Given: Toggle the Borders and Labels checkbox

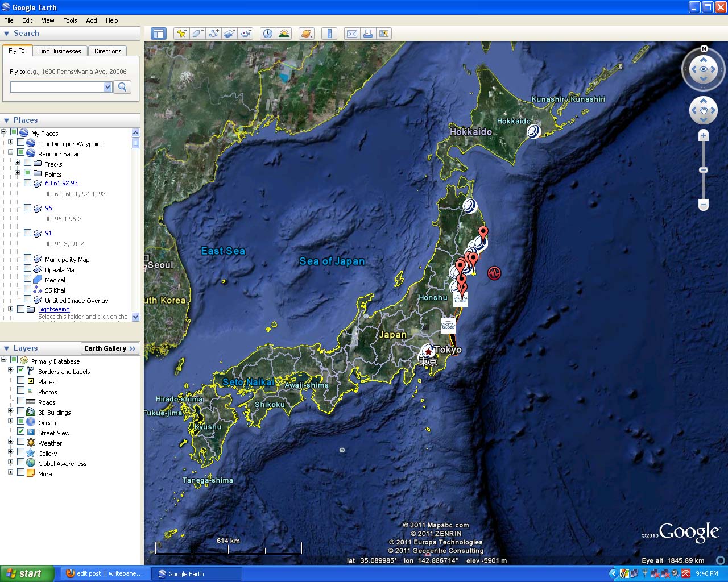Looking at the screenshot, I should pos(20,370).
